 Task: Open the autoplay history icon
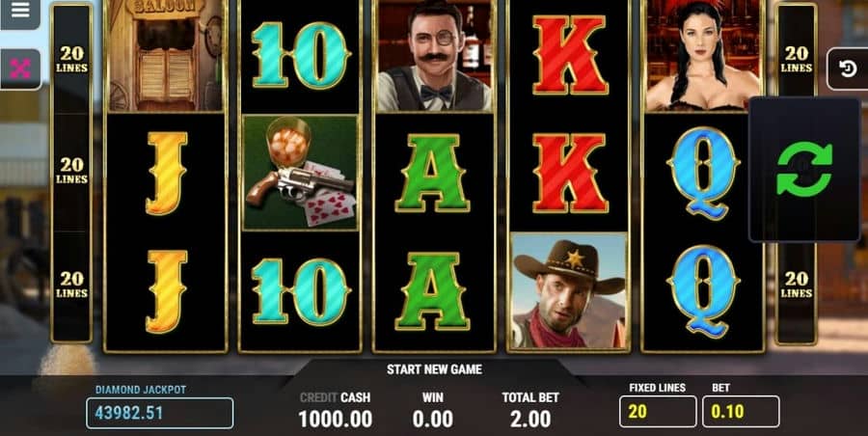click(x=848, y=68)
